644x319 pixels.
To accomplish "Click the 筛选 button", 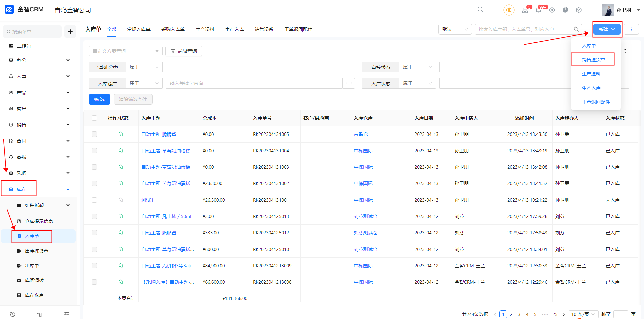I will pyautogui.click(x=99, y=99).
